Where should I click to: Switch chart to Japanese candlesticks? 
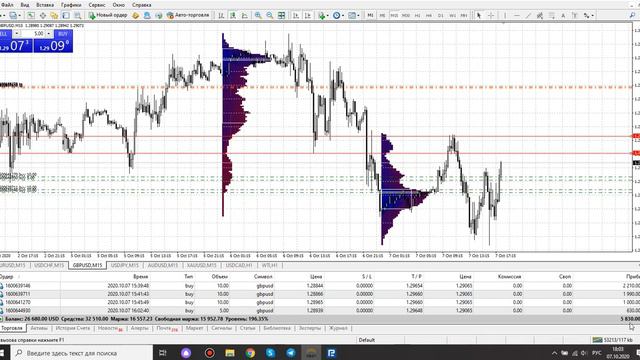(233, 16)
